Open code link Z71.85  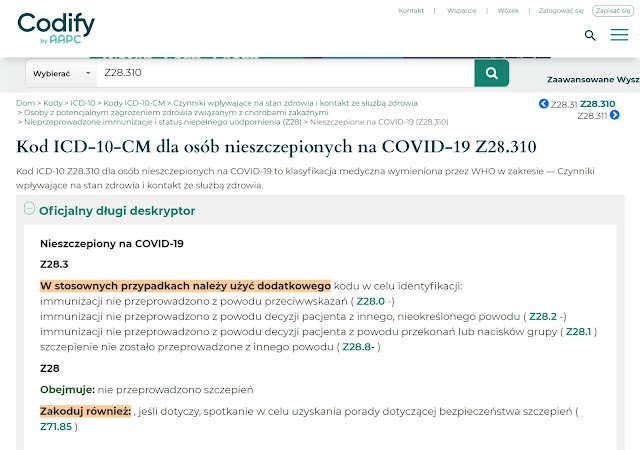click(56, 427)
